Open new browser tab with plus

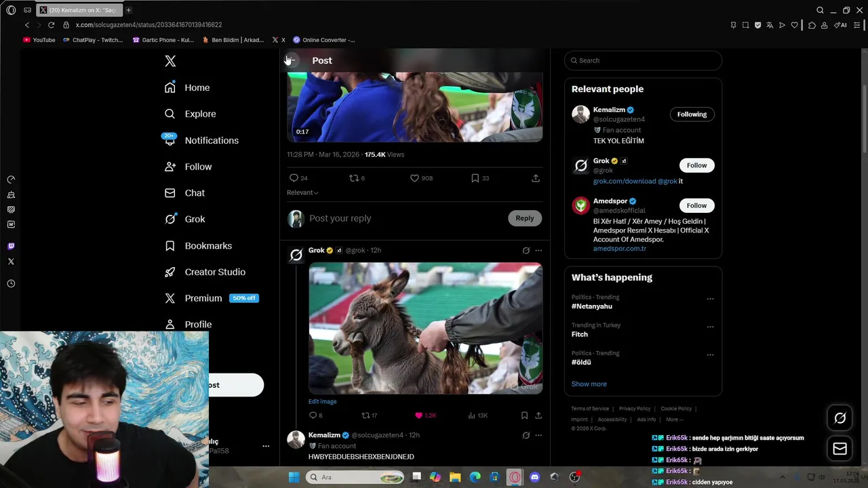coord(128,10)
